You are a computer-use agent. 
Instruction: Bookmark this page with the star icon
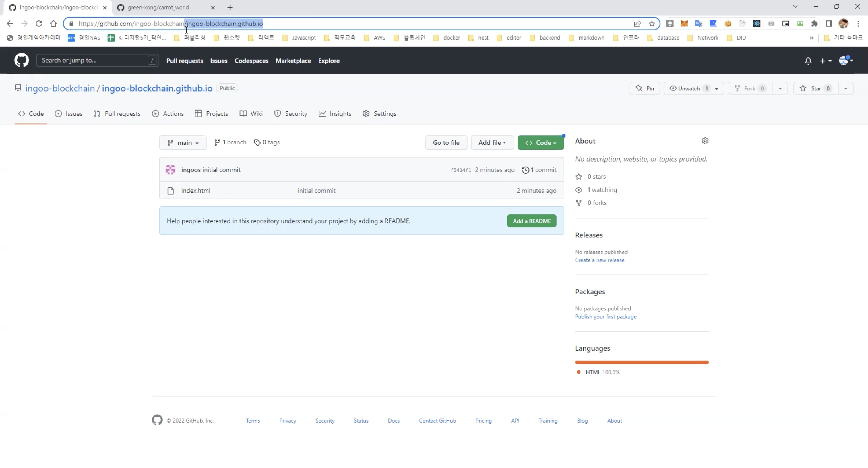point(652,24)
